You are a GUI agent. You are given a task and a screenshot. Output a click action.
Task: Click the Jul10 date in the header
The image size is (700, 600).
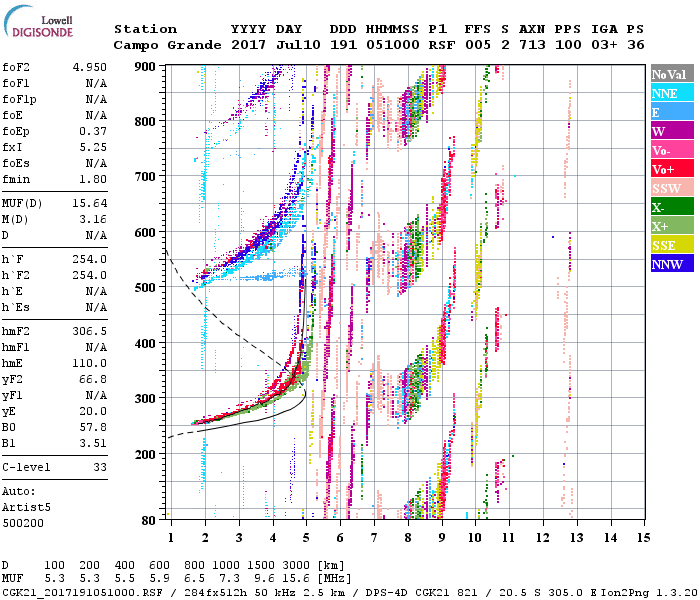(x=298, y=45)
